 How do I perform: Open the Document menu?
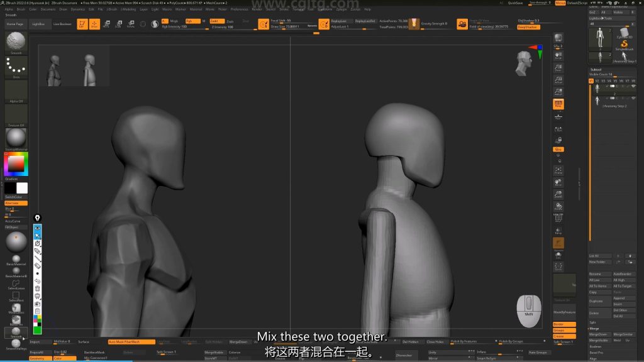click(48, 9)
